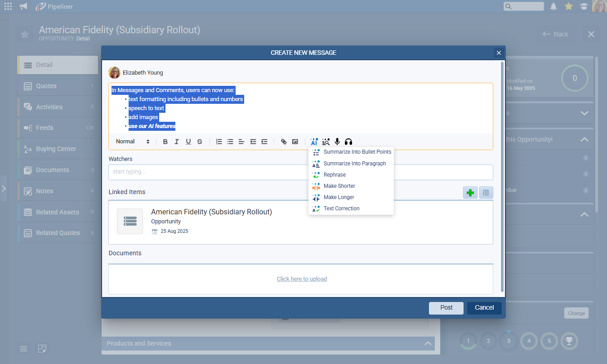Collapse the 'this Opportunity!' panel chevron
The width and height of the screenshot is (607, 364).
click(x=584, y=140)
